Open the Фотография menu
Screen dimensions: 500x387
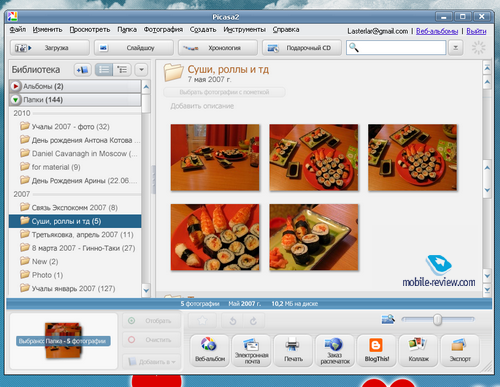point(163,30)
